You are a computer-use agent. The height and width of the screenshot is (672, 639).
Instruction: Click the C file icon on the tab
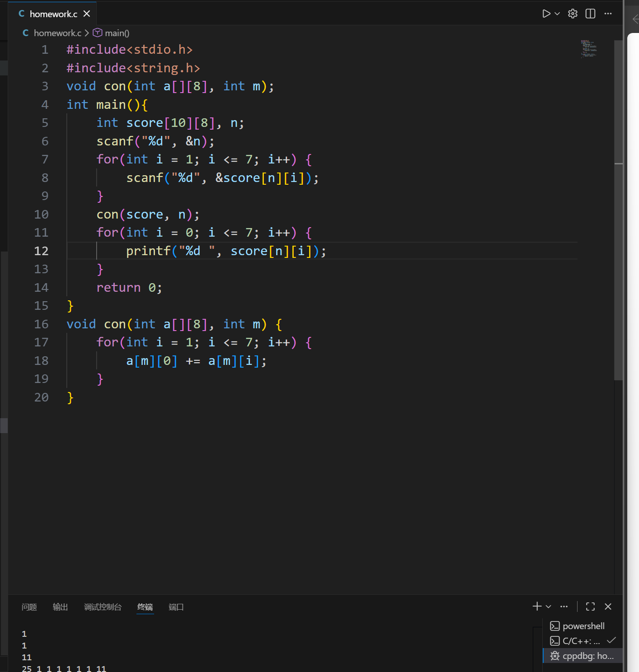tap(21, 14)
